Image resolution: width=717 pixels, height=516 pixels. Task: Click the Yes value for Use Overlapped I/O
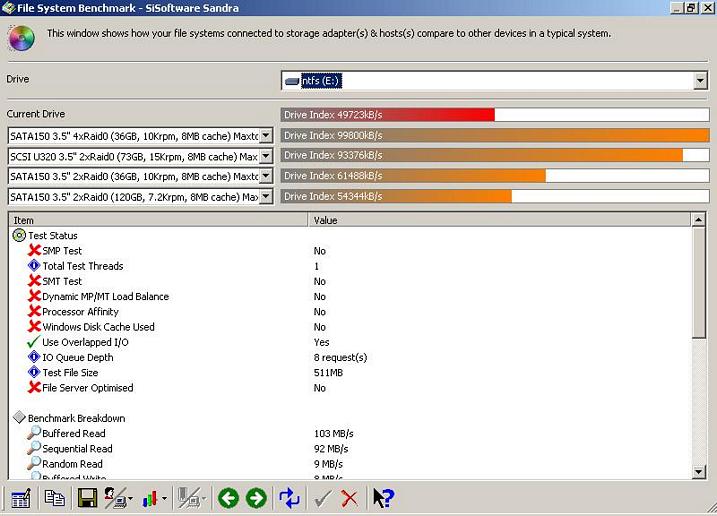[x=321, y=342]
